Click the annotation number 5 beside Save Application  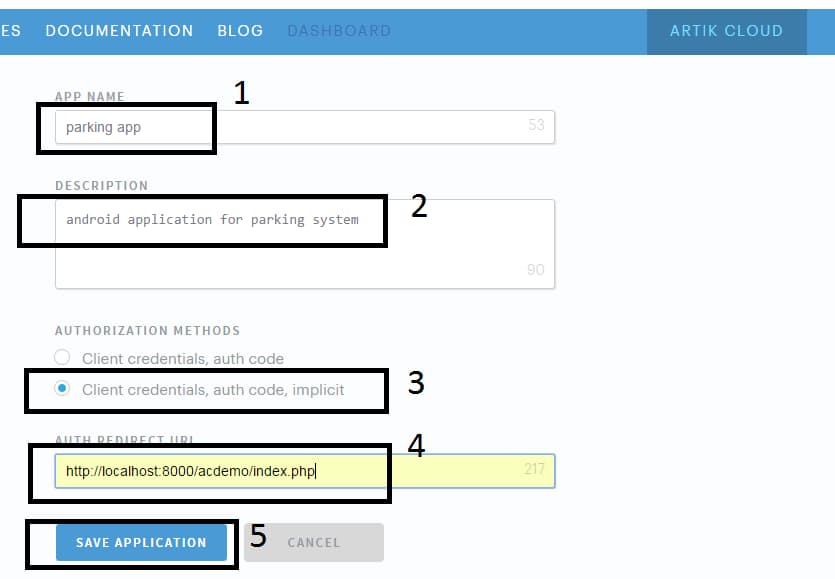click(x=258, y=537)
